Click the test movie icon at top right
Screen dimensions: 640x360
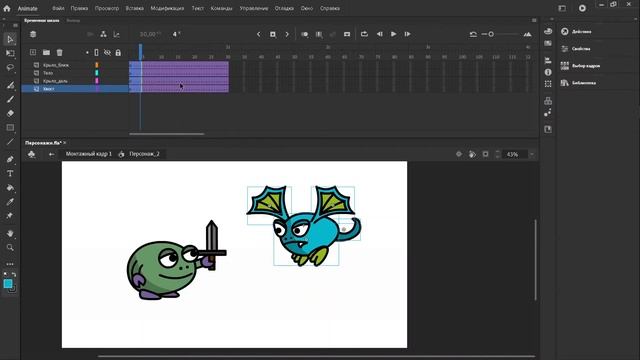click(x=582, y=8)
